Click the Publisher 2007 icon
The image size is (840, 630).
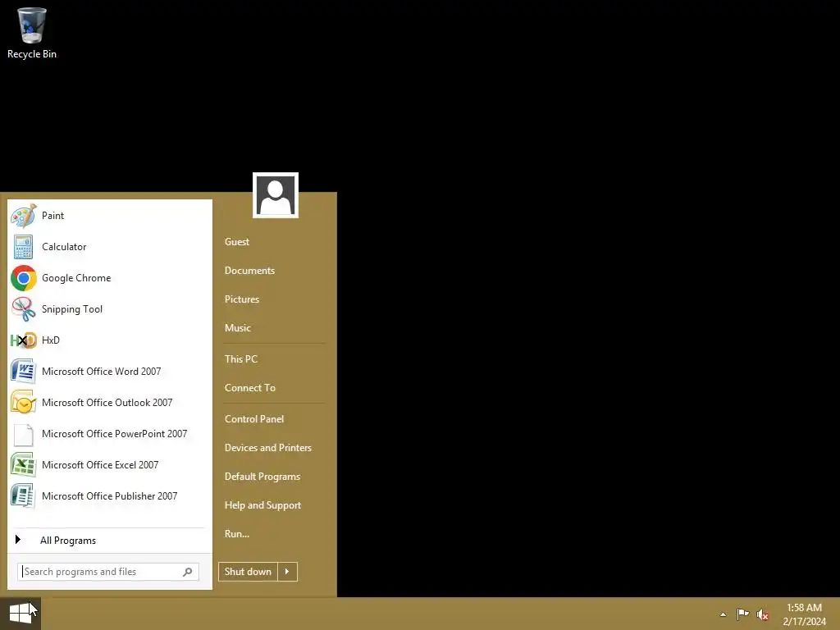(24, 496)
